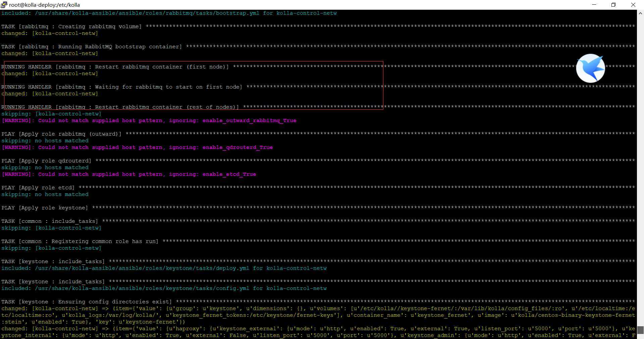Click 'Waiting for rabbitmq to start' handler line
This screenshot has width=644, height=339.
point(318,87)
